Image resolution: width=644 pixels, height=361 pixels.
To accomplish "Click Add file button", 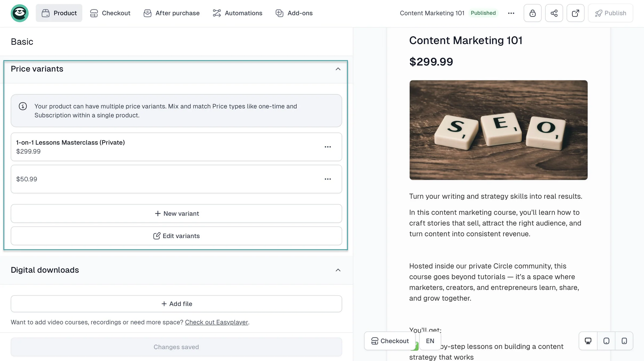I will pyautogui.click(x=176, y=304).
